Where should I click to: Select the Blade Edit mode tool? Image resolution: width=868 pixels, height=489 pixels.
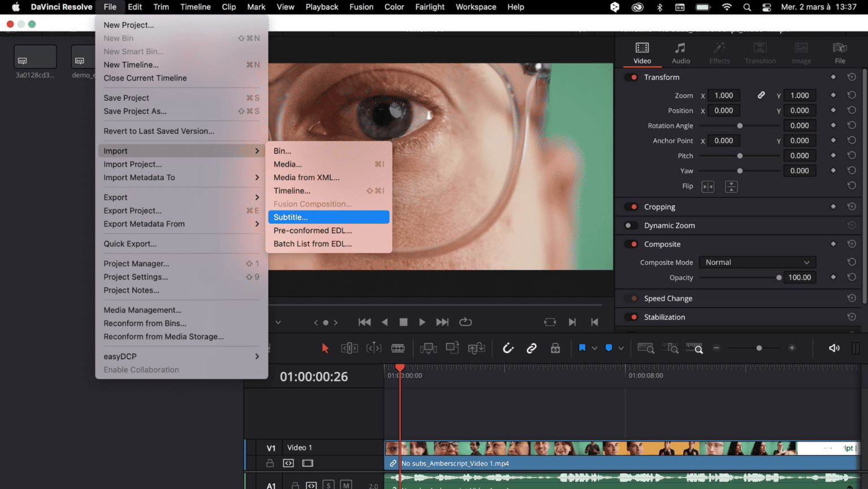(x=398, y=348)
